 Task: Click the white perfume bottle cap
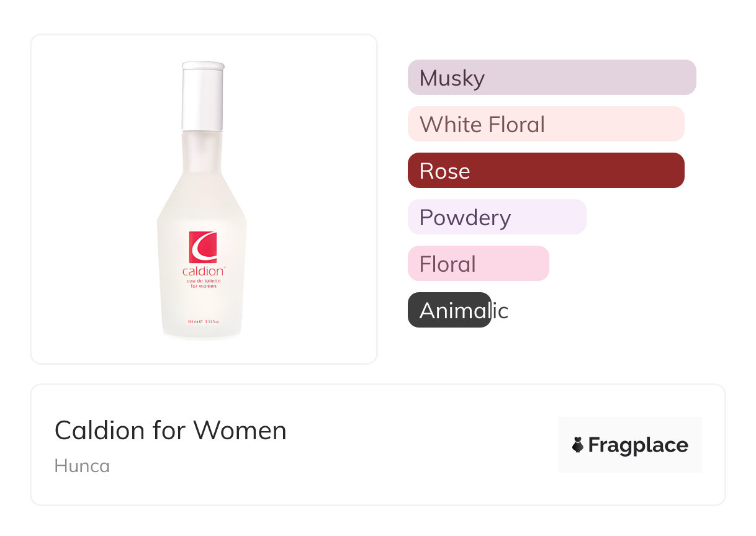202,95
